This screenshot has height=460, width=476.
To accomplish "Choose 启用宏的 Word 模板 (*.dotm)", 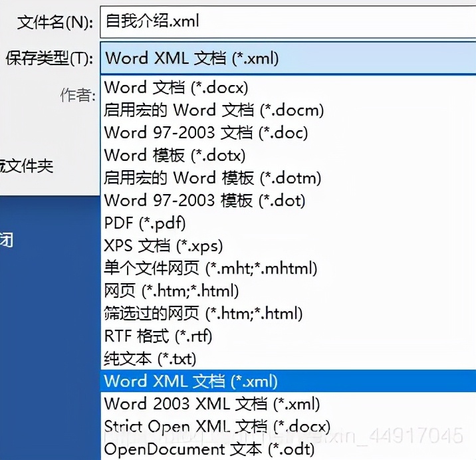I will tap(289, 178).
